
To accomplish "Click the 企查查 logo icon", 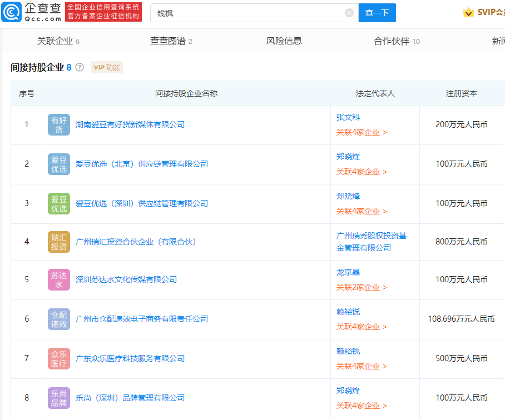I will pos(11,11).
